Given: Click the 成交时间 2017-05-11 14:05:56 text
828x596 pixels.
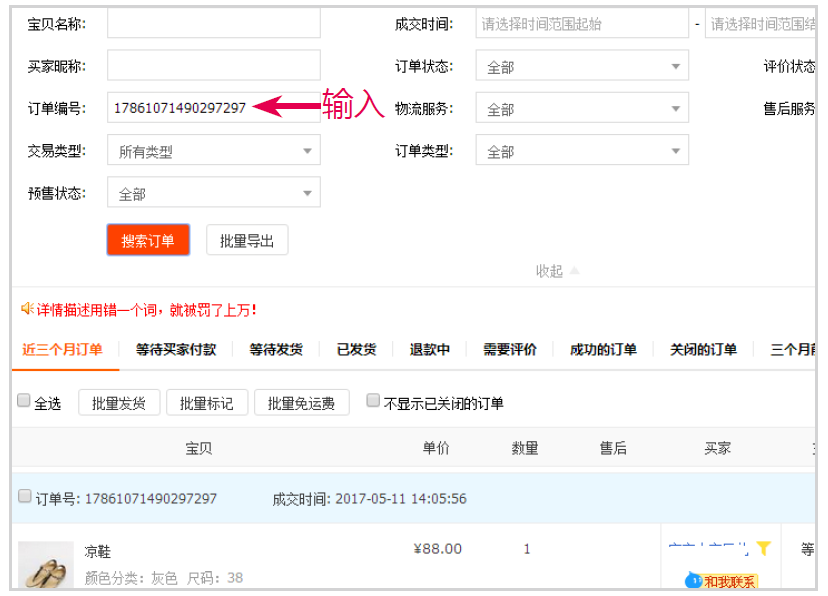Looking at the screenshot, I should 369,499.
